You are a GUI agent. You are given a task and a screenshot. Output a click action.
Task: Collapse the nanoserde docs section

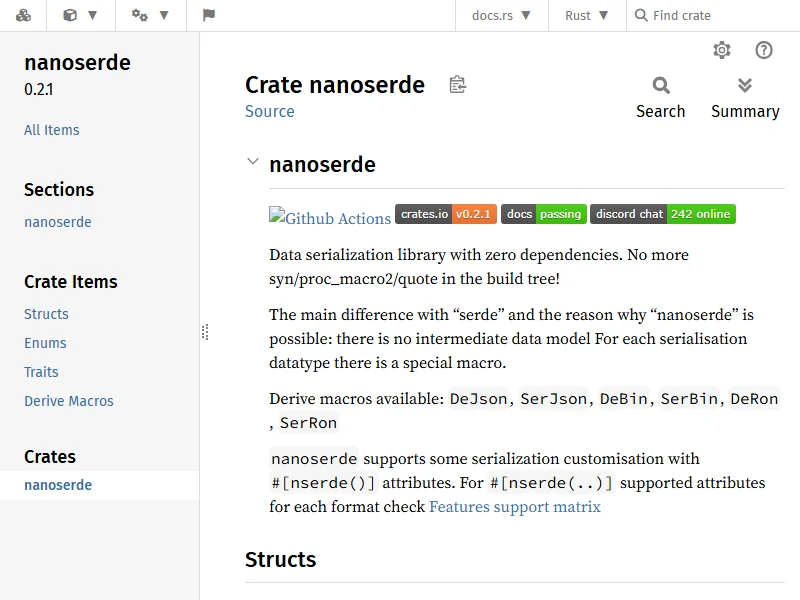coord(253,162)
